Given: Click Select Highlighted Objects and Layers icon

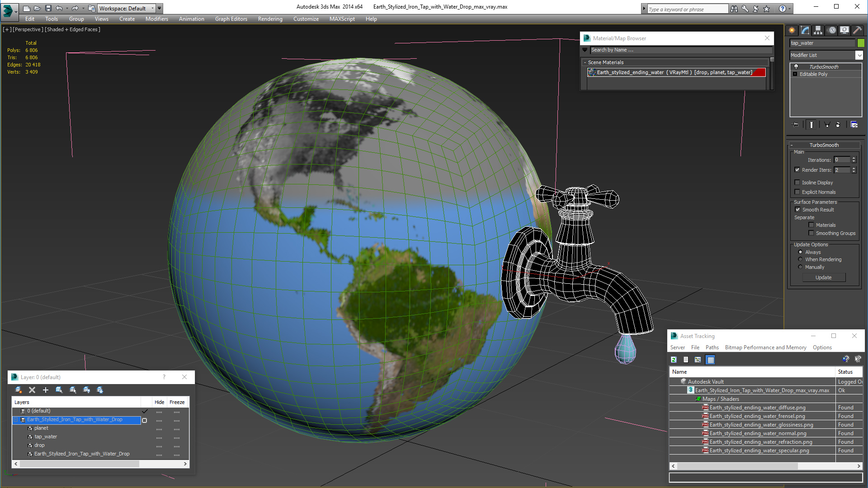Looking at the screenshot, I should coord(59,390).
